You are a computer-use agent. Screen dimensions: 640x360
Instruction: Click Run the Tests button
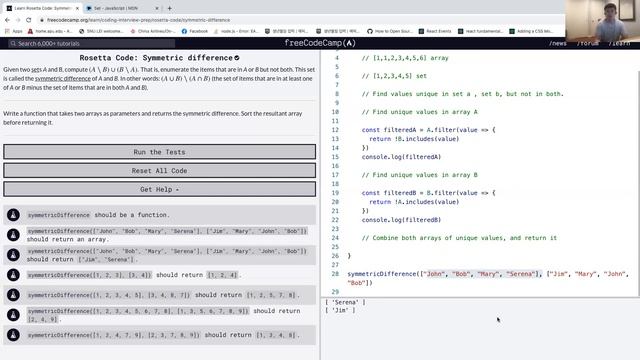[x=160, y=152]
